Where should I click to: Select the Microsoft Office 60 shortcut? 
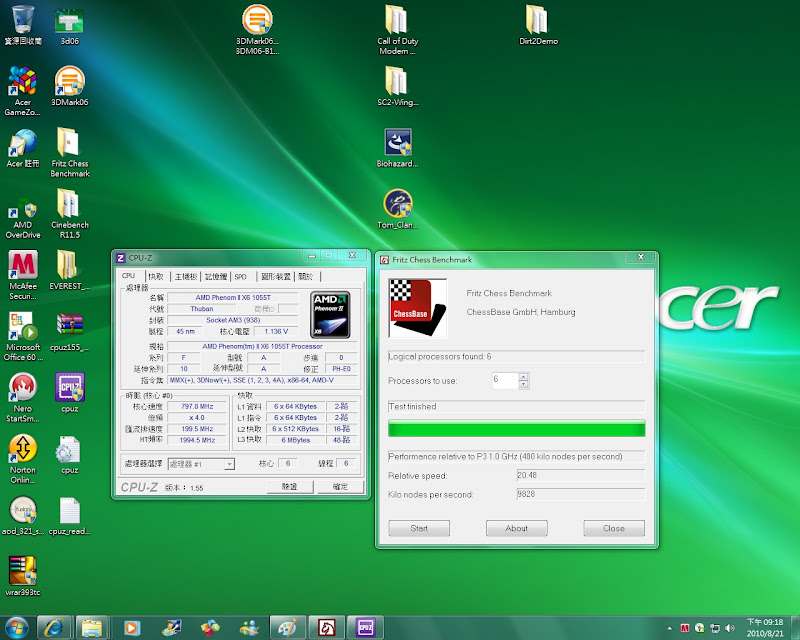[22, 336]
